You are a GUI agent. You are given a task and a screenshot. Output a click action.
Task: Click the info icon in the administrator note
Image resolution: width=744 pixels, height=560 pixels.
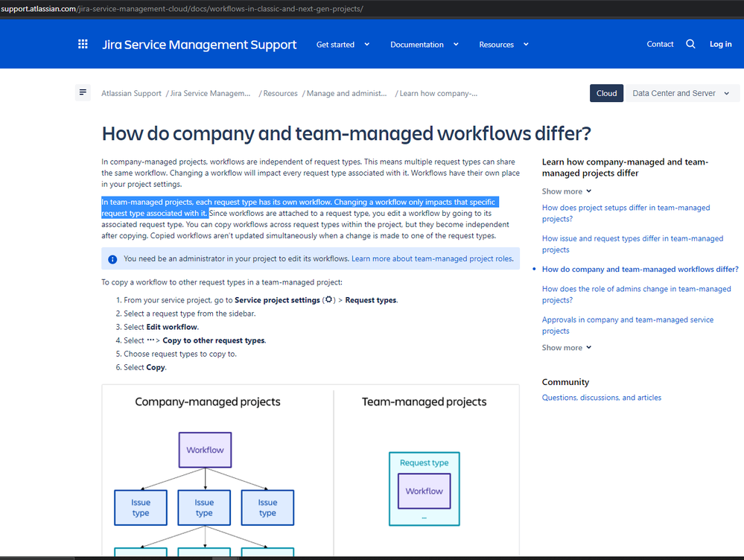point(112,259)
